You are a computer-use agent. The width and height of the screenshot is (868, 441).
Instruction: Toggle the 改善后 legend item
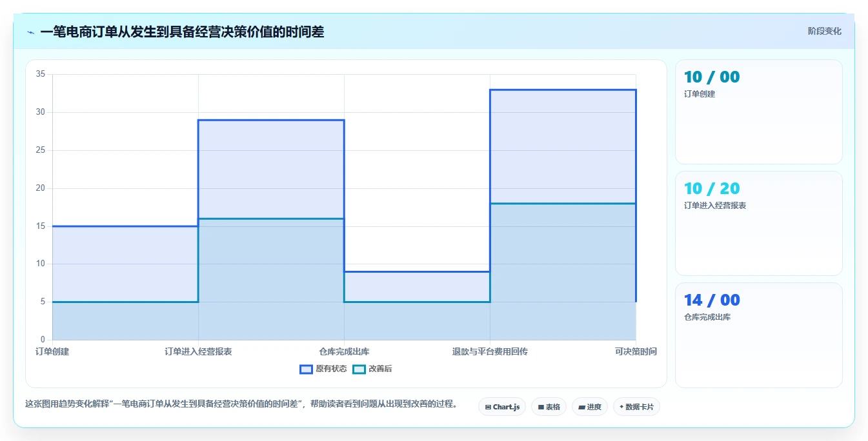[x=372, y=369]
